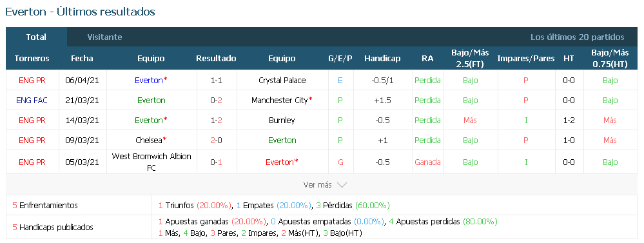Select the Total tab

[x=36, y=37]
